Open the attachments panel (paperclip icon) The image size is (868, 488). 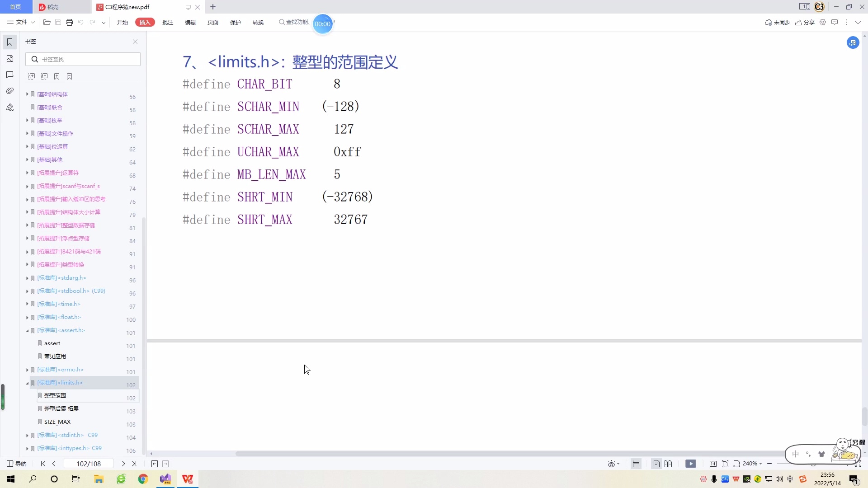[10, 91]
